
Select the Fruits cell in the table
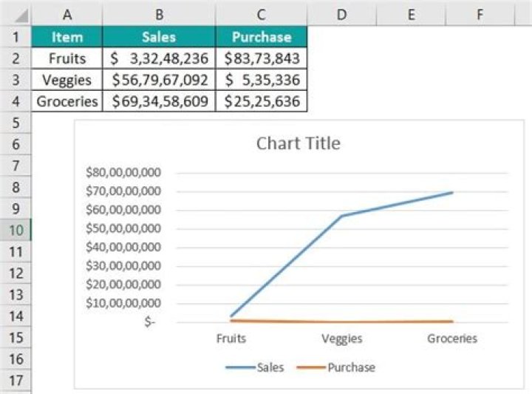tap(66, 58)
